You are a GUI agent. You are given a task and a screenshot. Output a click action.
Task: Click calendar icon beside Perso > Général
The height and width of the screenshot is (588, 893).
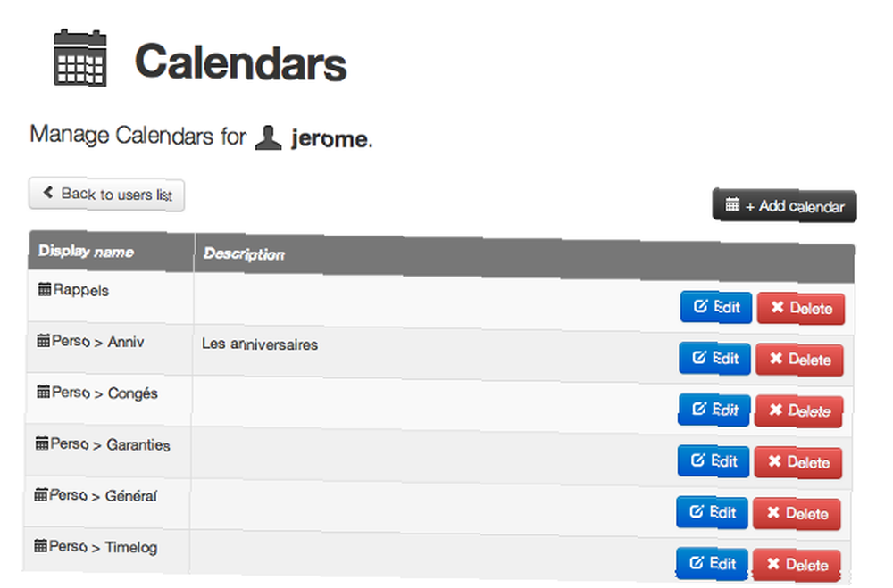[x=41, y=494]
